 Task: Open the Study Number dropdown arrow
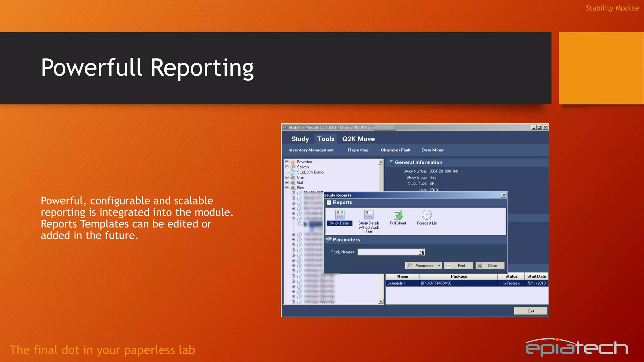coord(421,252)
